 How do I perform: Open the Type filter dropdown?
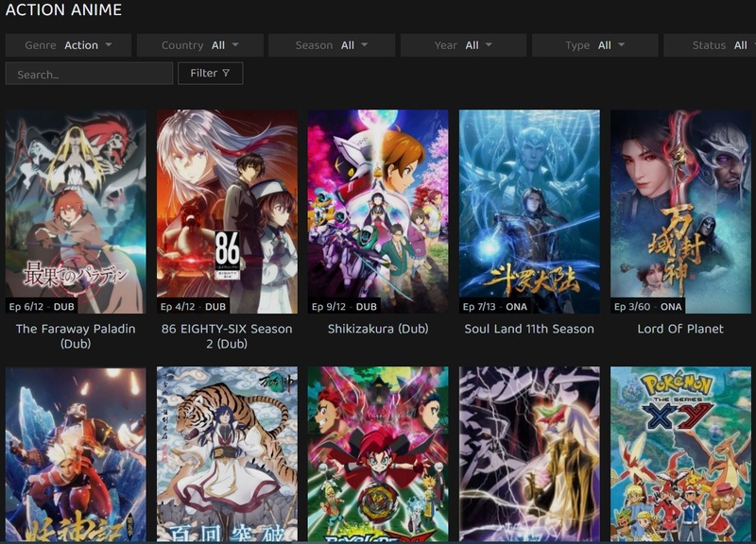point(594,45)
